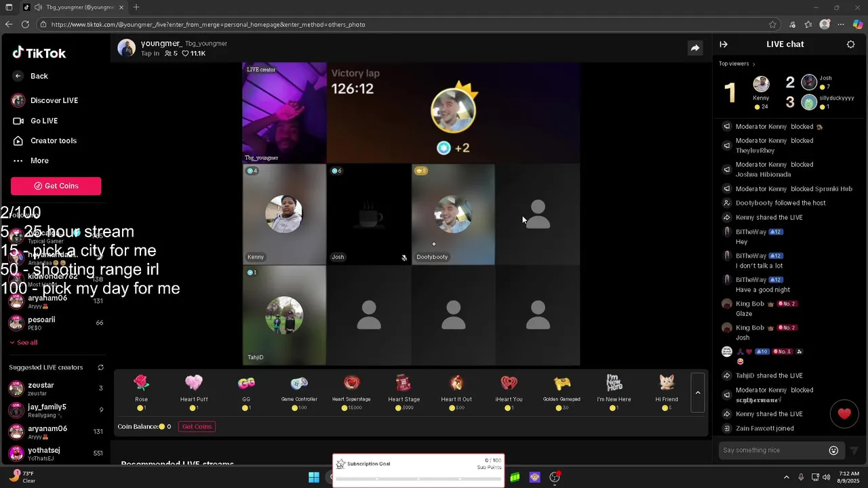The width and height of the screenshot is (868, 488).
Task: Add the page to favorites with the star
Action: (x=772, y=24)
